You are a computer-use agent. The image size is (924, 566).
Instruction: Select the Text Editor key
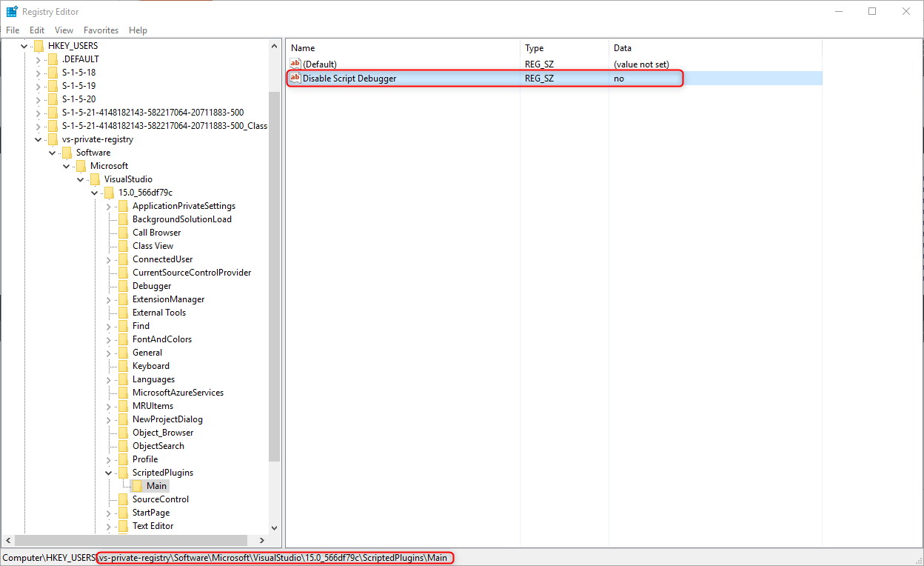click(x=153, y=526)
